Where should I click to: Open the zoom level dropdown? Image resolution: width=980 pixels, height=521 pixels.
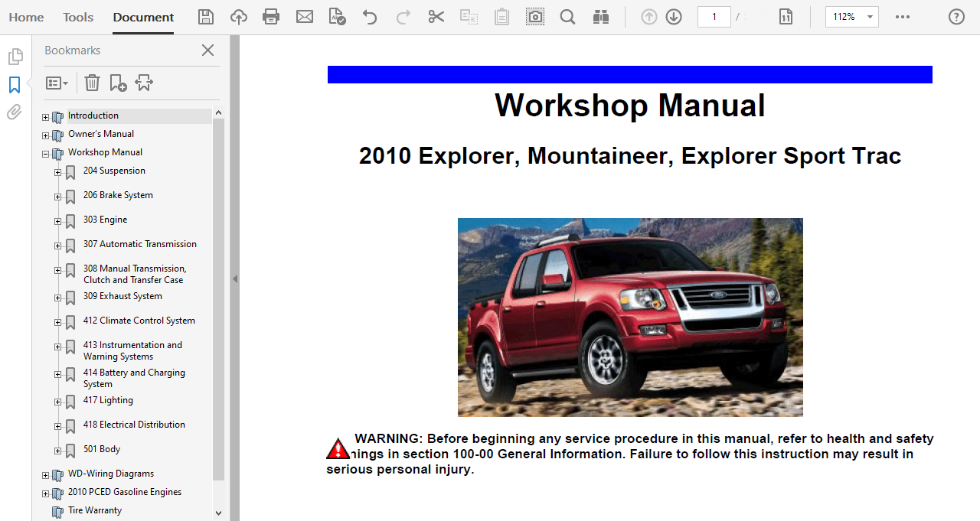pos(870,17)
